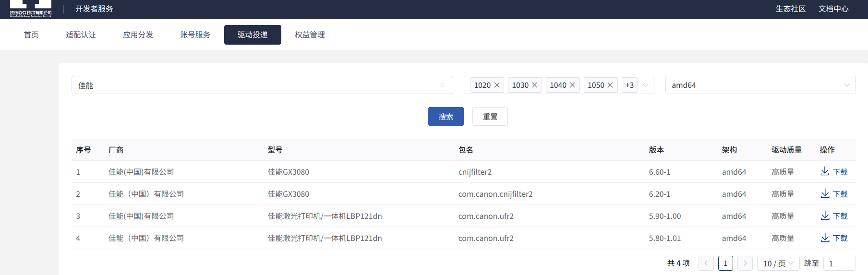This screenshot has width=868, height=275.
Task: Open 生态社区 link
Action: (791, 9)
